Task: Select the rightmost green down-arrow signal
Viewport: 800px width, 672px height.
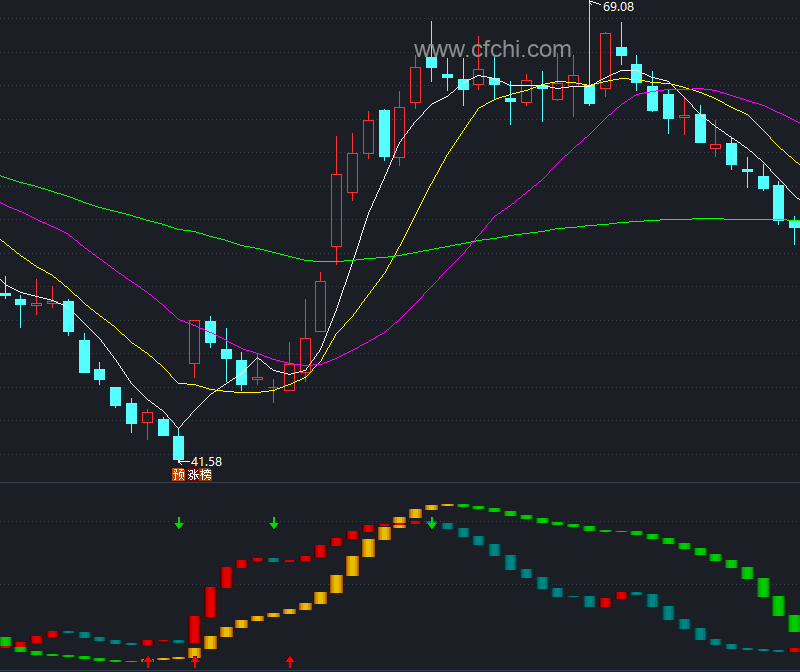Action: pyautogui.click(x=432, y=523)
